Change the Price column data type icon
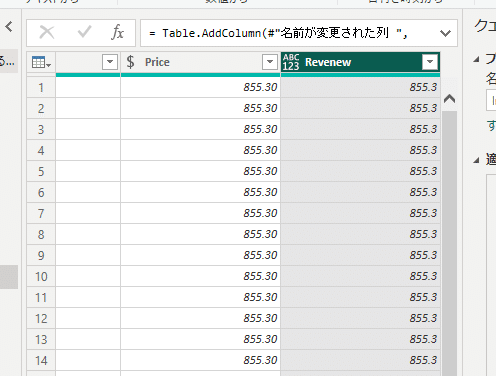 tap(130, 62)
